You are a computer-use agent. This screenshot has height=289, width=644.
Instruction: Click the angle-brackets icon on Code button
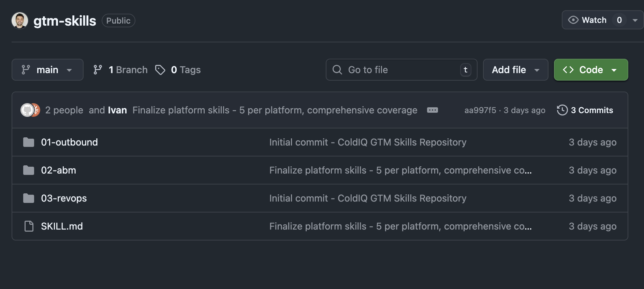coord(568,70)
